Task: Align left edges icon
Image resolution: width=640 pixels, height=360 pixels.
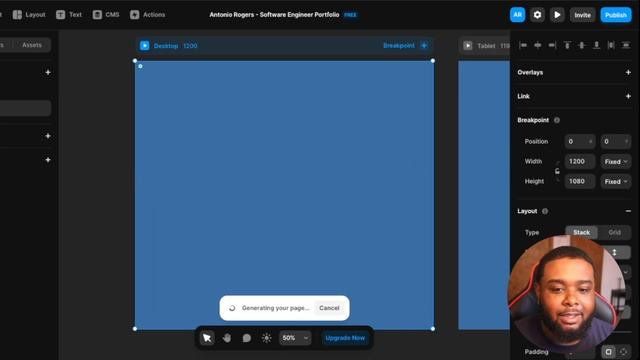Action: click(523, 45)
